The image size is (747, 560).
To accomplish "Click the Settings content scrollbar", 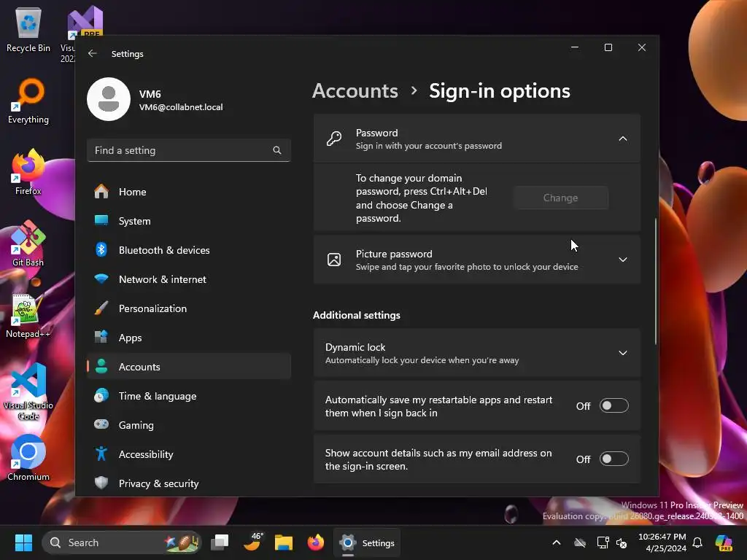I will 656,281.
